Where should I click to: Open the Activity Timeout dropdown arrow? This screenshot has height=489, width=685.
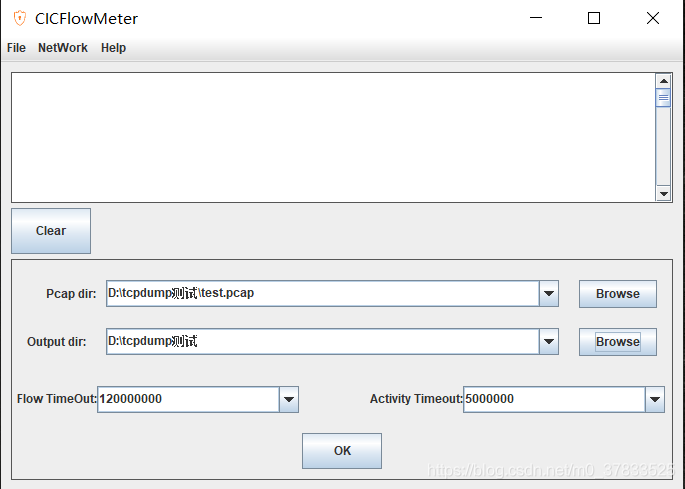(655, 399)
